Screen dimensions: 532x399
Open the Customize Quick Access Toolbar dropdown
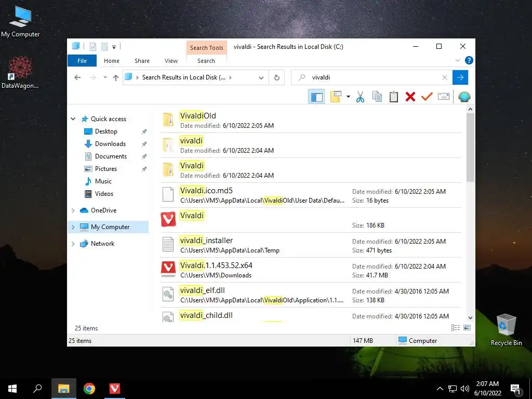click(x=114, y=47)
